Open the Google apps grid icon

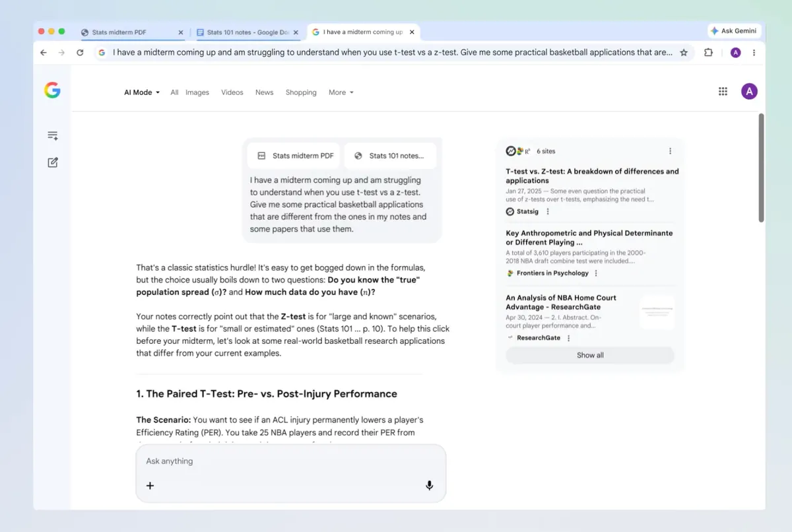click(723, 92)
